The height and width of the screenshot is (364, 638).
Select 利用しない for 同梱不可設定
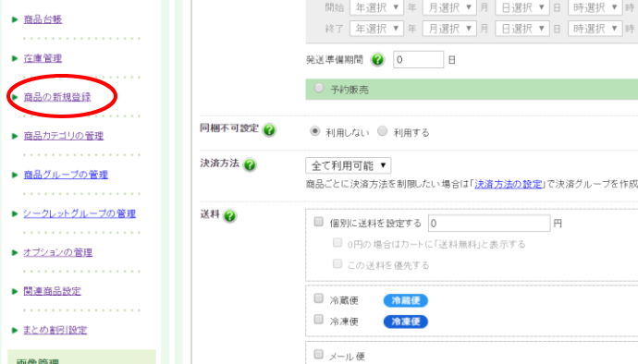315,131
